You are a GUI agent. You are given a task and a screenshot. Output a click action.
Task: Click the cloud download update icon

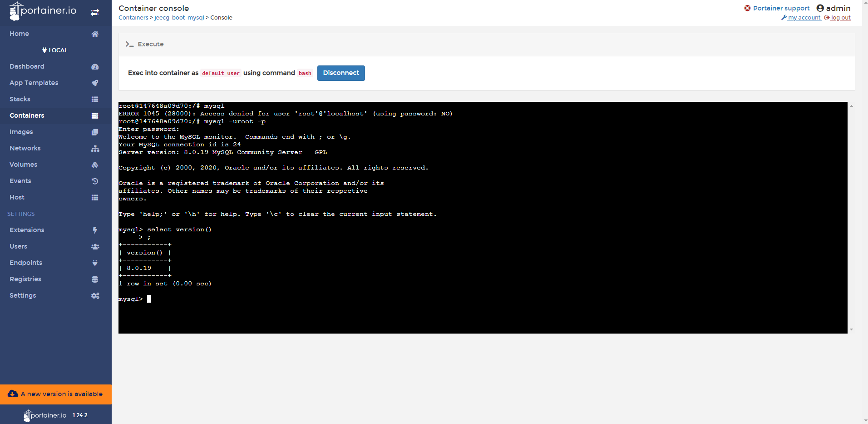13,394
